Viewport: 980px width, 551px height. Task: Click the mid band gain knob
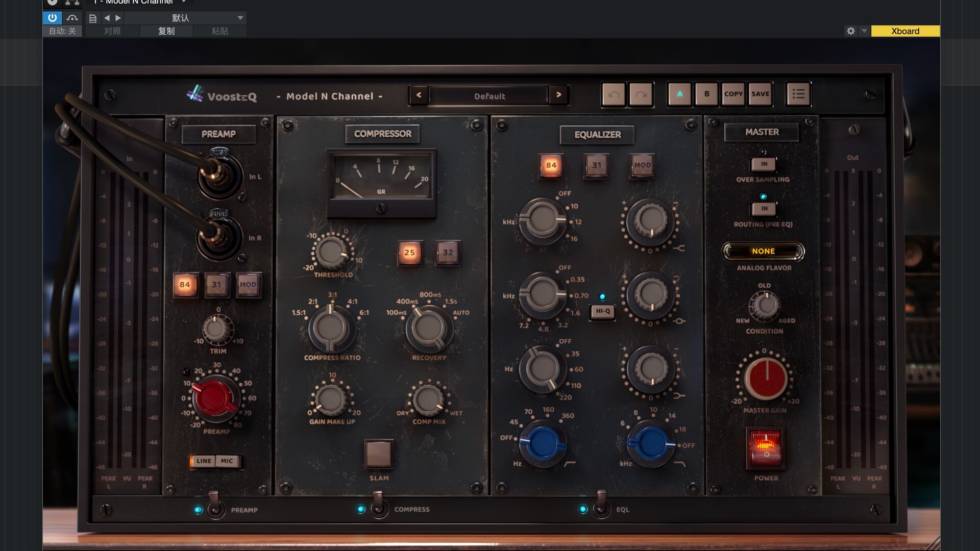(x=651, y=295)
